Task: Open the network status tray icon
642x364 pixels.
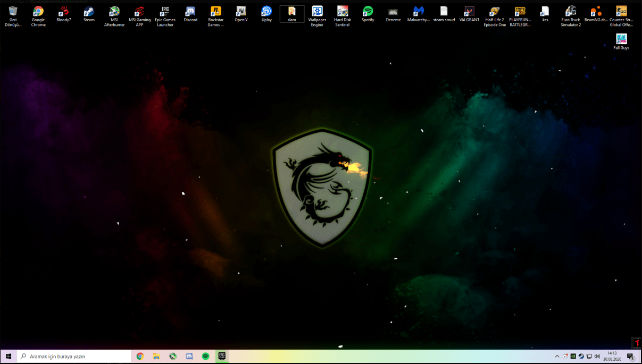Action: point(589,357)
